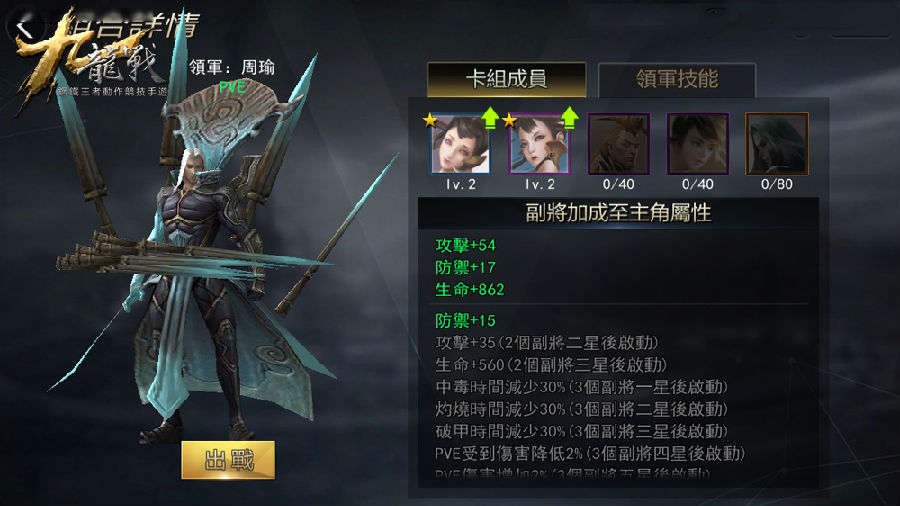This screenshot has width=900, height=506.
Task: Go back using the top-left arrow
Action: pos(24,29)
